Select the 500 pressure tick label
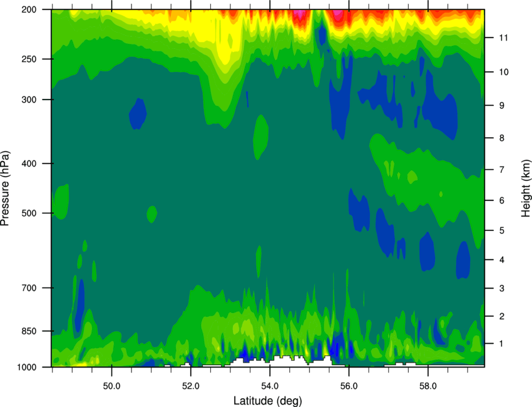Viewport: 532px width, 407px height. 29,213
